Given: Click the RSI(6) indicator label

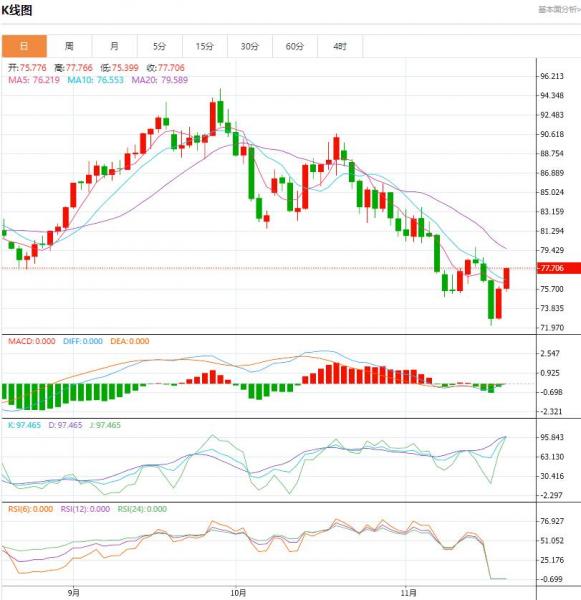Looking at the screenshot, I should (x=31, y=509).
